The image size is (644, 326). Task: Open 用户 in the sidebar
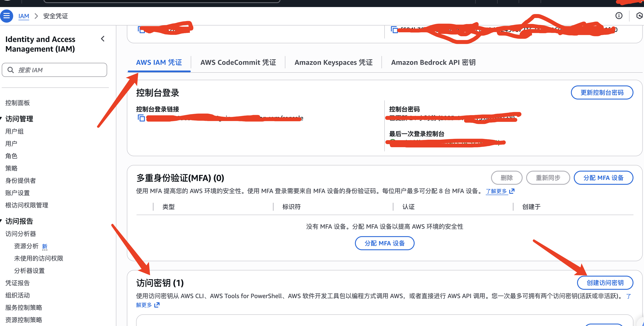pyautogui.click(x=11, y=144)
